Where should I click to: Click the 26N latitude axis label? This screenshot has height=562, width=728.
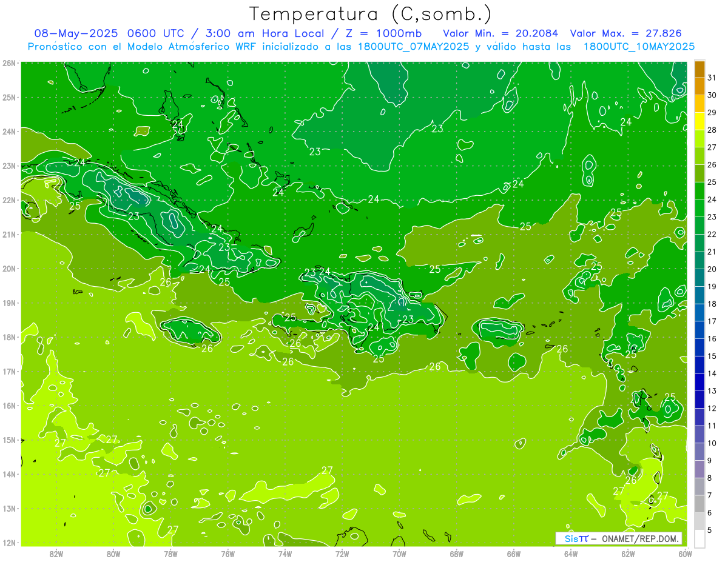pos(8,63)
